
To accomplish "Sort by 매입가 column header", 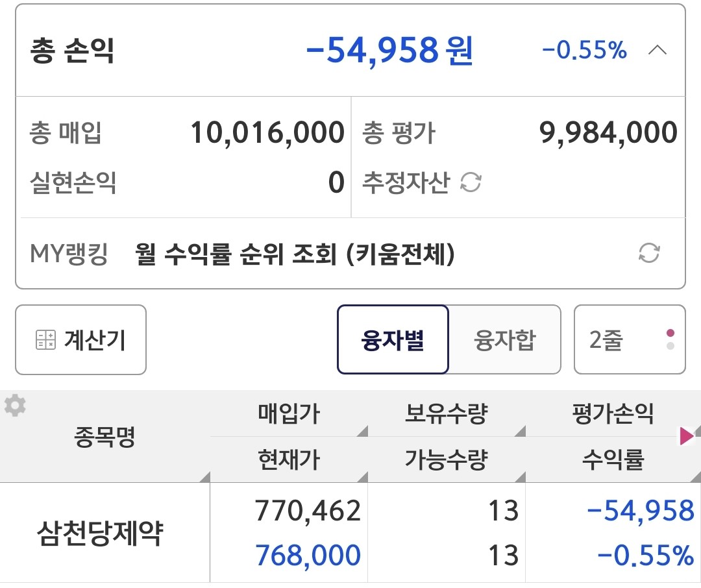I will click(289, 414).
